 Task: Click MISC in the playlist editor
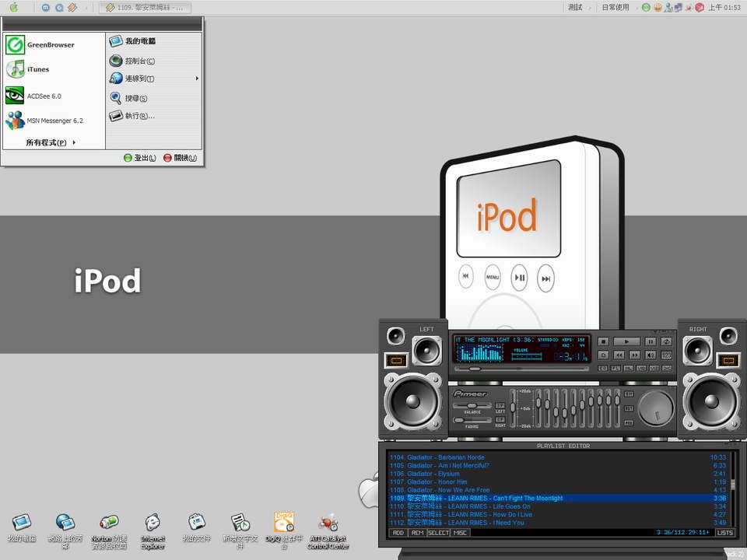coord(460,533)
